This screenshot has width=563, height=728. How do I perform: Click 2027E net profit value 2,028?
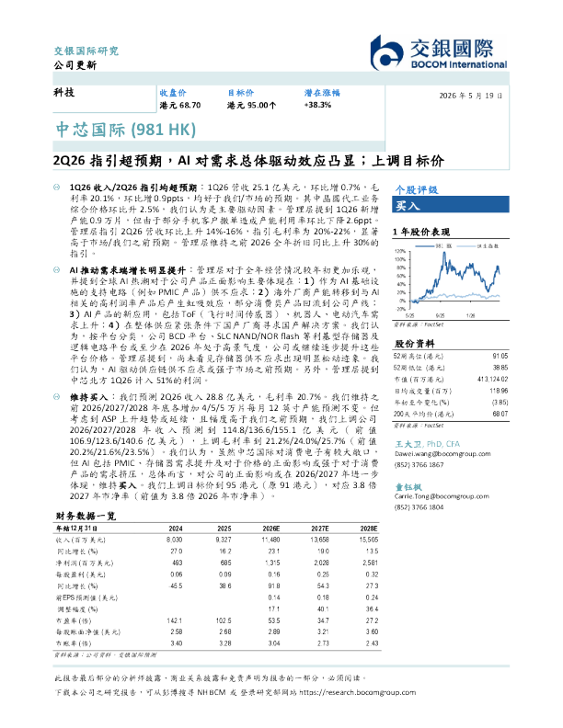click(321, 563)
